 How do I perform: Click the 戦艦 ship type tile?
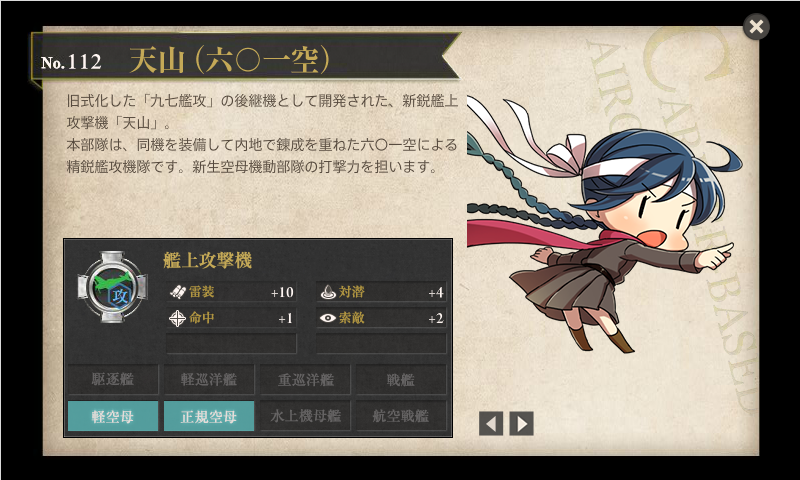click(x=401, y=380)
